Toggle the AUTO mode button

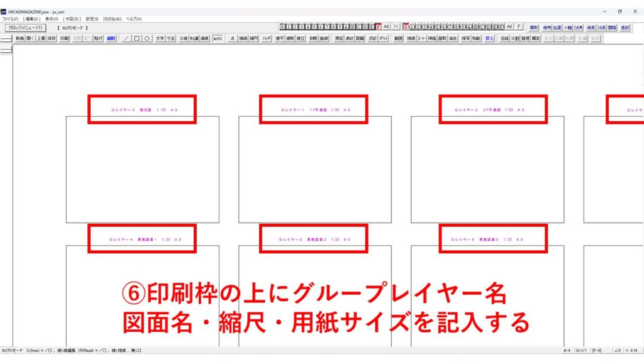(x=218, y=38)
